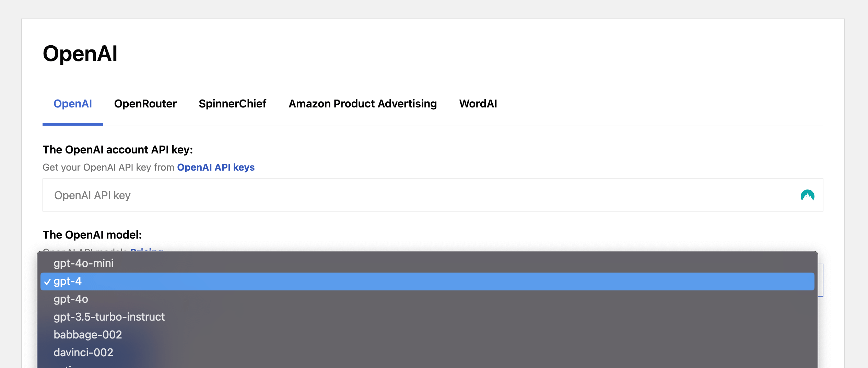Select gpt-3.5-turbo-instruct model option
Viewport: 868px width, 368px height.
pos(109,317)
